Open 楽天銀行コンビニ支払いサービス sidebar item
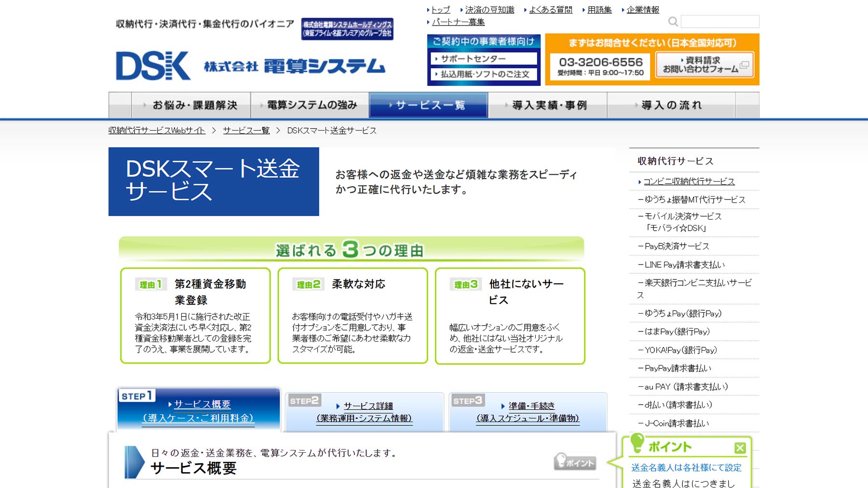Screen dimensions: 868x488 (x=694, y=289)
